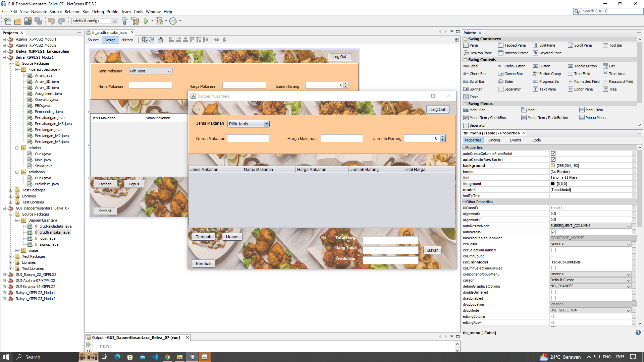Click the background property color swatch
This screenshot has height=362, width=644.
552,166
